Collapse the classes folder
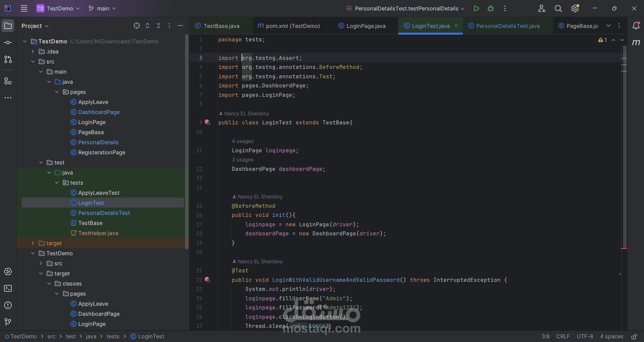644x342 pixels. point(49,283)
